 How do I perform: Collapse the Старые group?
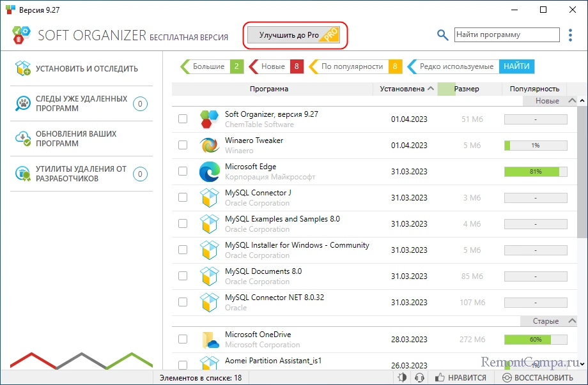click(x=572, y=321)
